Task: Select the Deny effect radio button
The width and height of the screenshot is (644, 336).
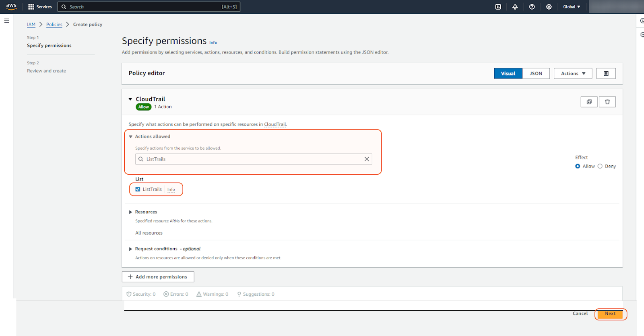Action: [600, 166]
